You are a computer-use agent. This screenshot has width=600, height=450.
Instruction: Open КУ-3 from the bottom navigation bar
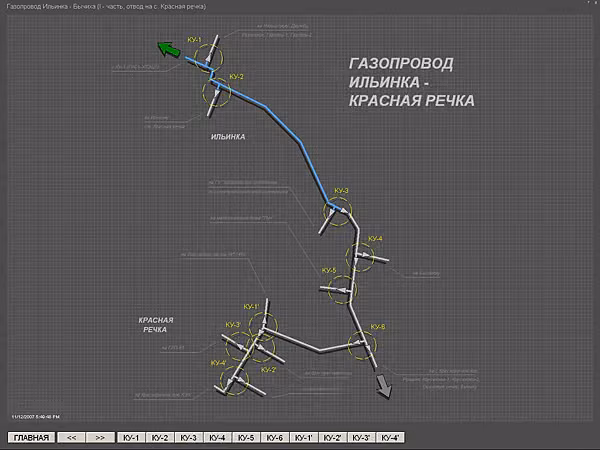click(189, 437)
